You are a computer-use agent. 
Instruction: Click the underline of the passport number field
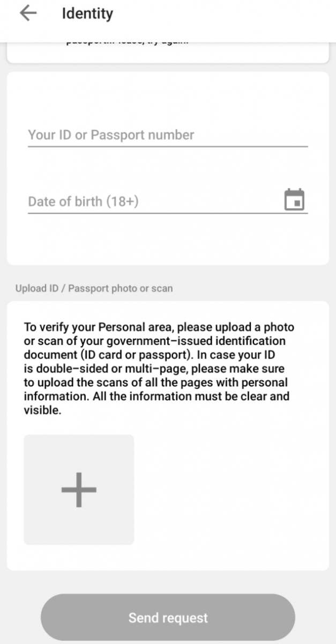[x=168, y=146]
